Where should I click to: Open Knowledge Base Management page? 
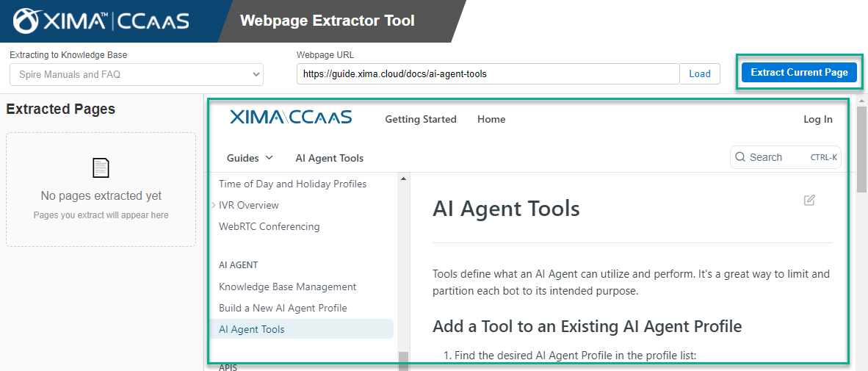287,287
